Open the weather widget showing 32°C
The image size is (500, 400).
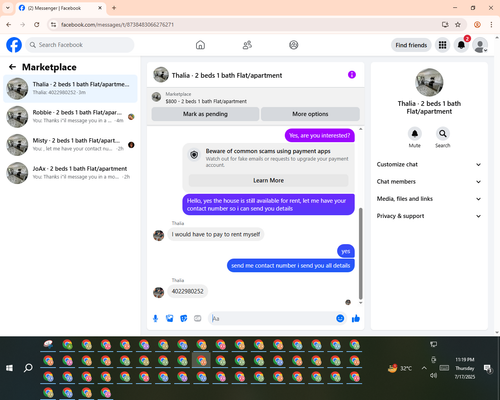click(x=400, y=368)
